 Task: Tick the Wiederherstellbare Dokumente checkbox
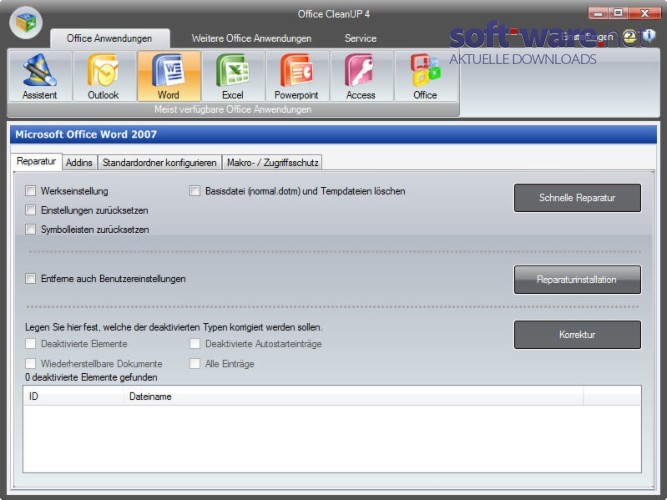pos(30,363)
